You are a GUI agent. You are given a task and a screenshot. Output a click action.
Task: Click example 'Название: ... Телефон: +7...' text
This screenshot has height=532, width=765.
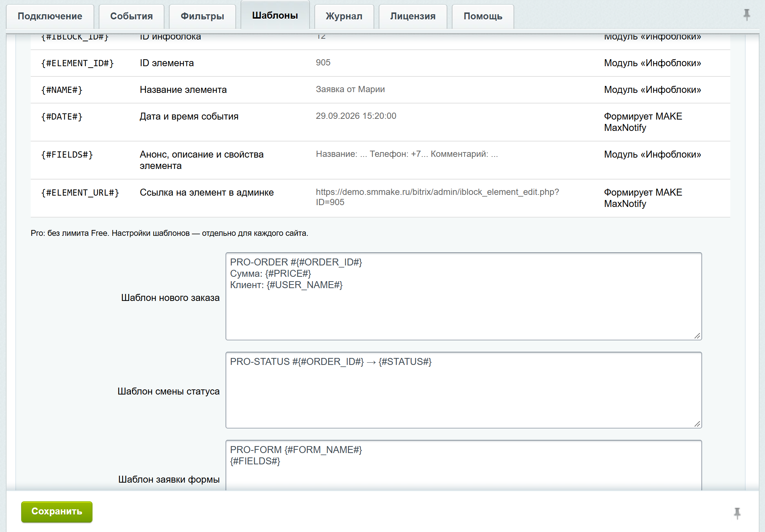tap(407, 154)
